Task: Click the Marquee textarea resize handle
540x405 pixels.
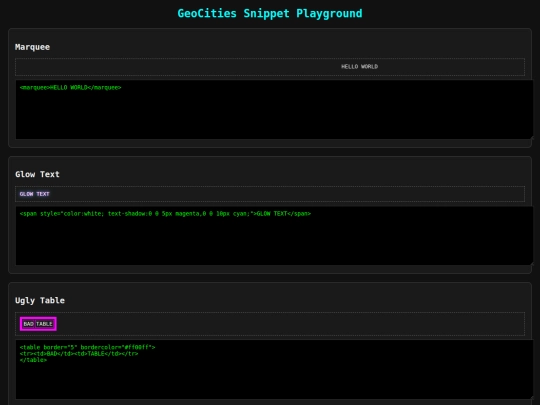Action: [531, 138]
